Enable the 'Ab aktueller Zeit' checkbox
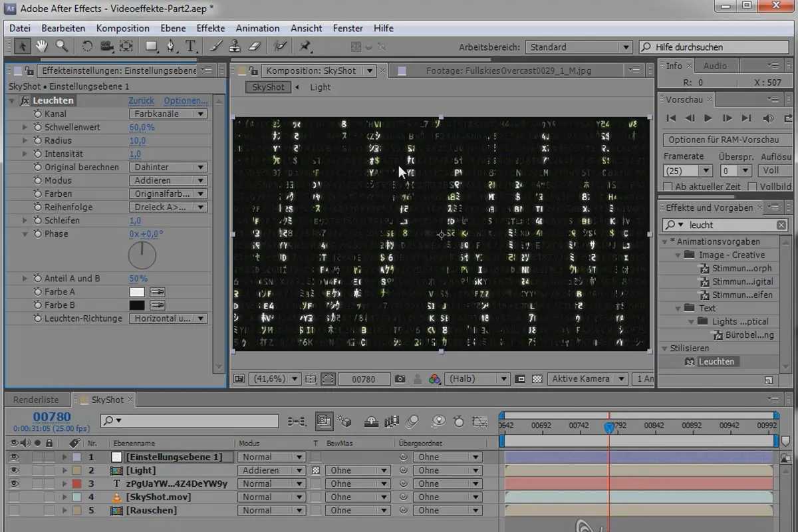 [x=668, y=187]
